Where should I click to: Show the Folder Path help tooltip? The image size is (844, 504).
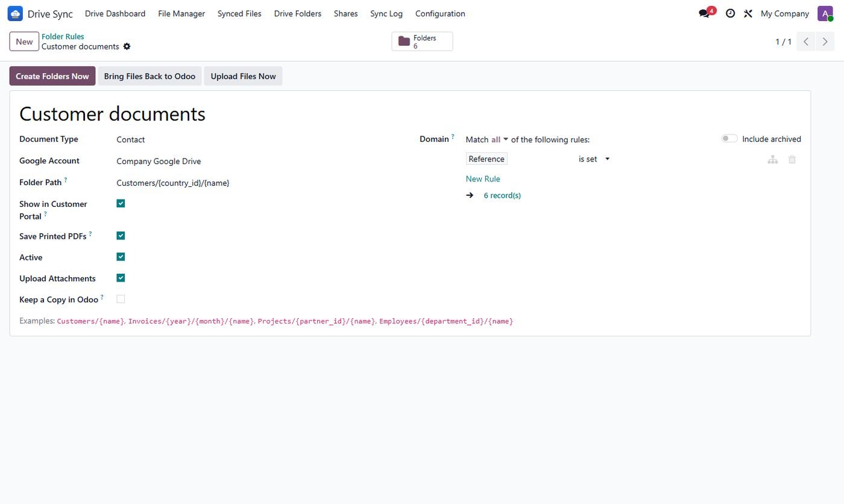tap(66, 180)
